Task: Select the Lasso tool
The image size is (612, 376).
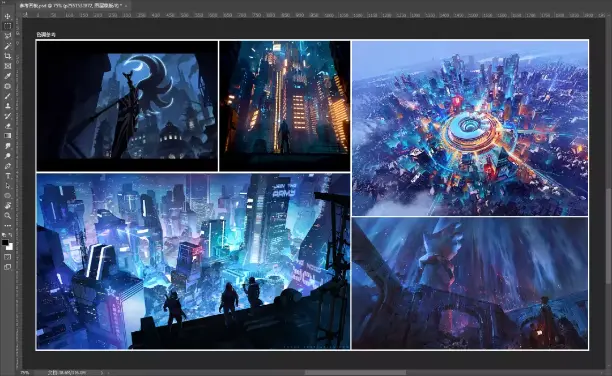Action: [7, 36]
